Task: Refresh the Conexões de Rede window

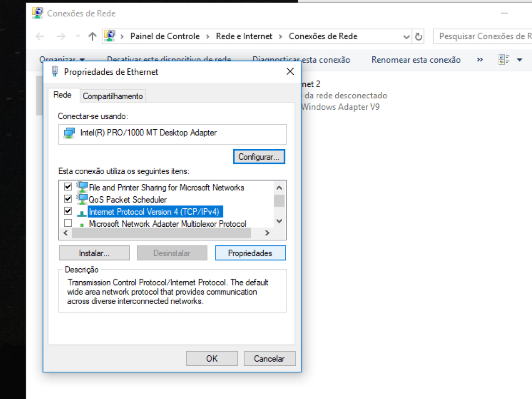Action: (418, 36)
